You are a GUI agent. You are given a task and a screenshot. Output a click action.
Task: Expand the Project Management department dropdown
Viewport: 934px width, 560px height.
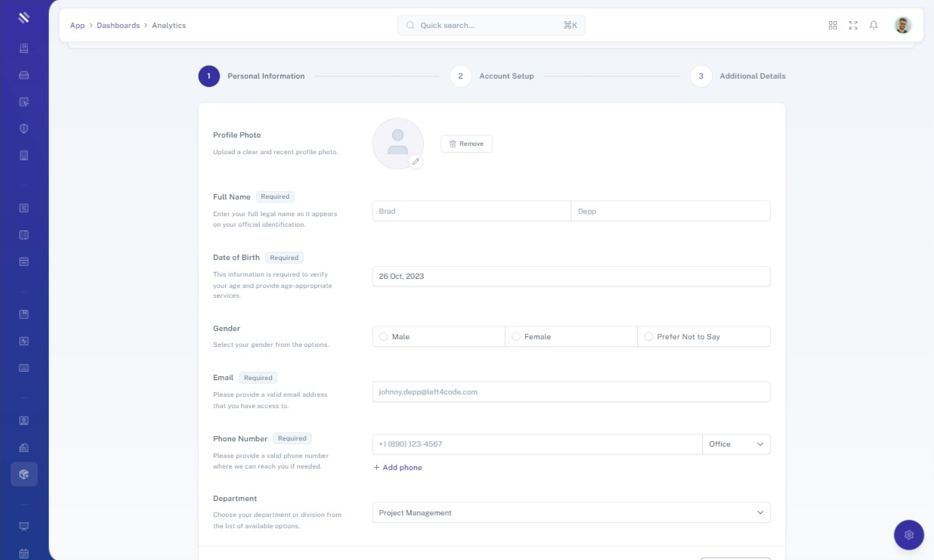[x=571, y=512]
